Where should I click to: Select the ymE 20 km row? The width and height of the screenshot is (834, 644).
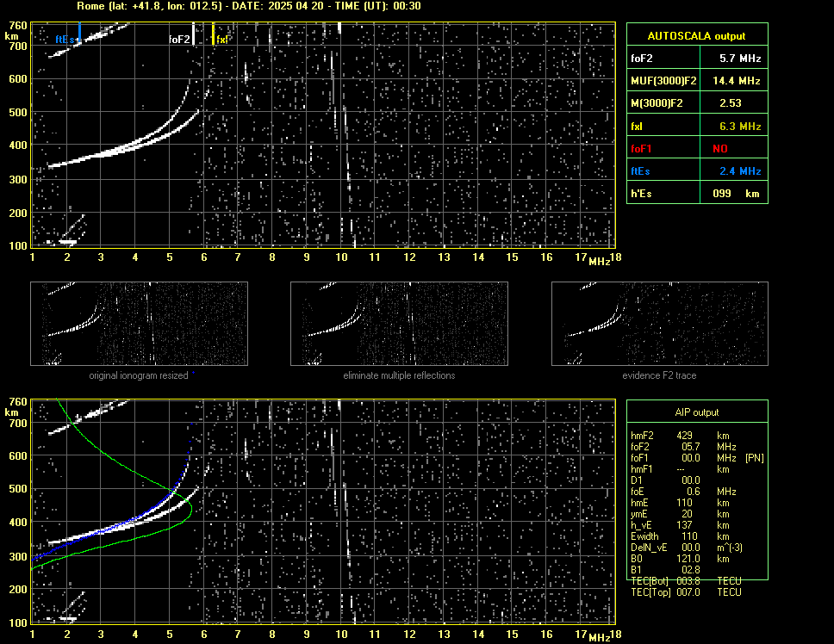(x=680, y=514)
